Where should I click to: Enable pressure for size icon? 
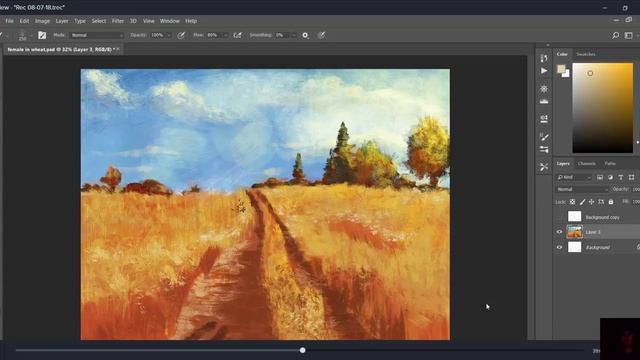(x=322, y=36)
